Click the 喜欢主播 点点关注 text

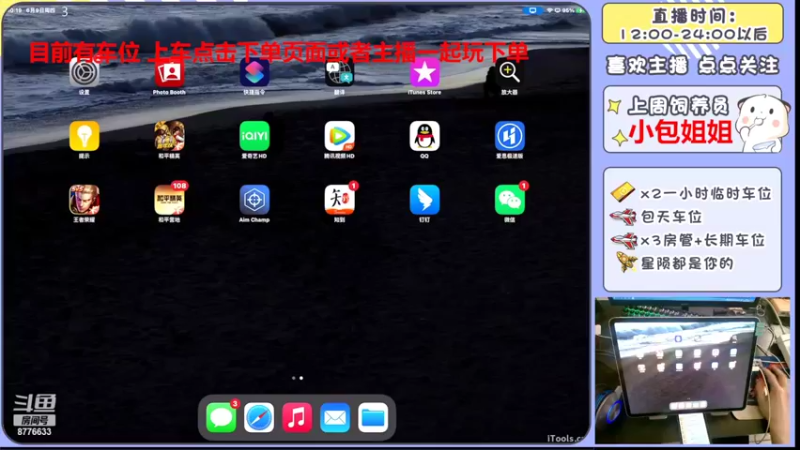pos(692,65)
